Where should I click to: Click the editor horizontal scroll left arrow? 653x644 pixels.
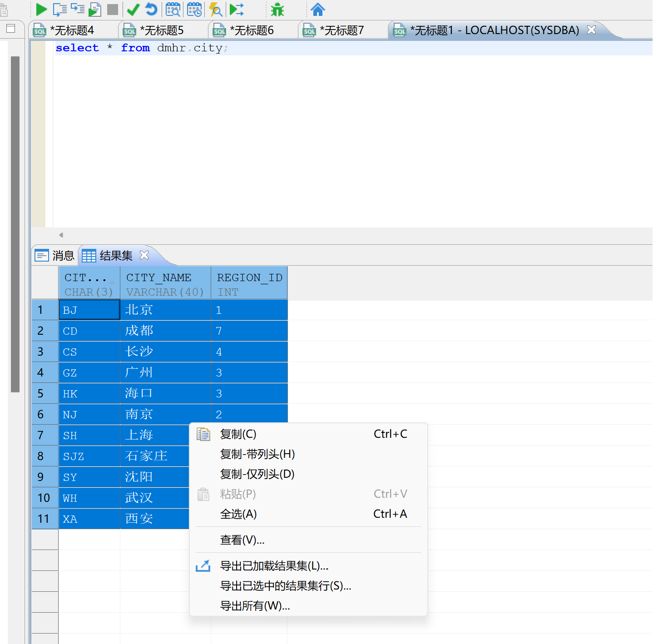(x=61, y=235)
